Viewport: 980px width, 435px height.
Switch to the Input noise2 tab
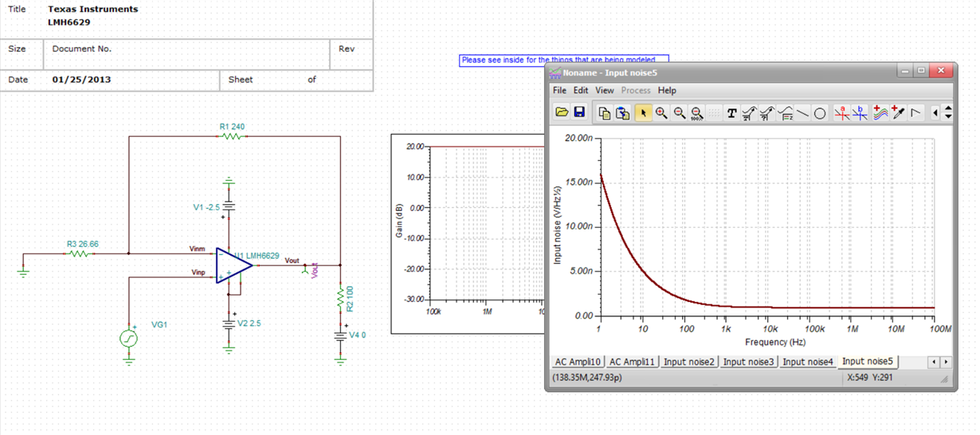(690, 362)
